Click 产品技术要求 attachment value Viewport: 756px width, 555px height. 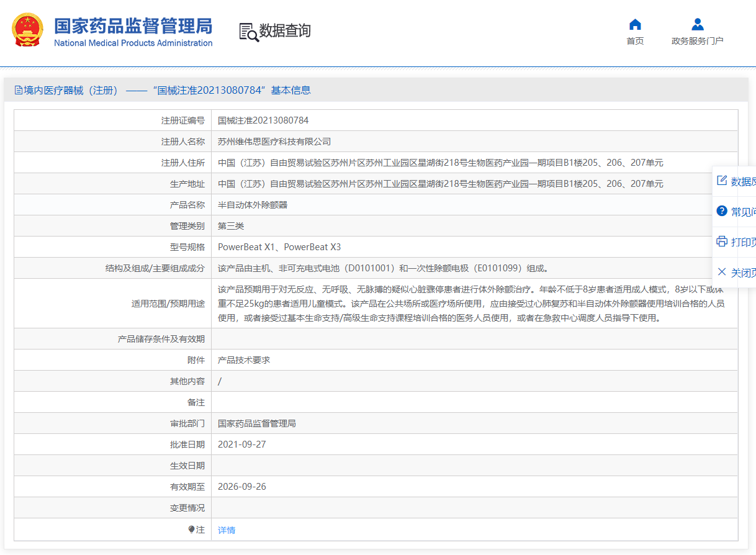coord(244,360)
